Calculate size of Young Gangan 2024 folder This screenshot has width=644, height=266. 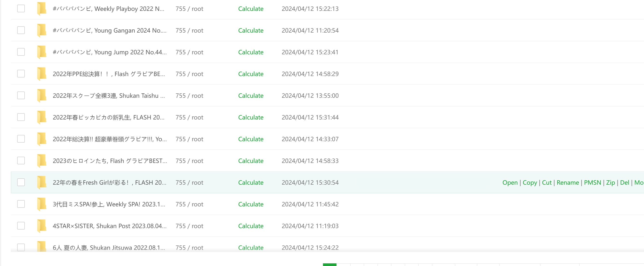[x=251, y=30]
